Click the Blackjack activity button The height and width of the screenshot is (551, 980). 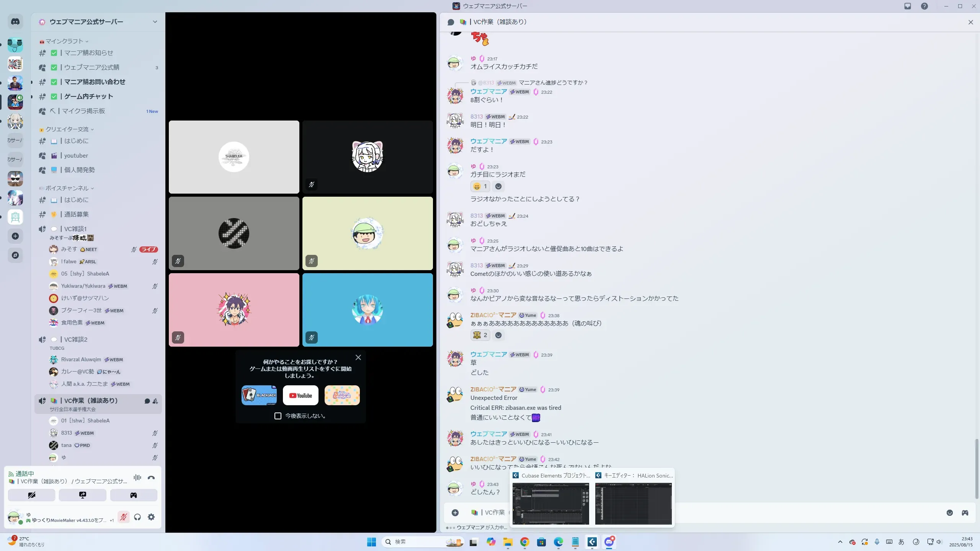(x=259, y=395)
